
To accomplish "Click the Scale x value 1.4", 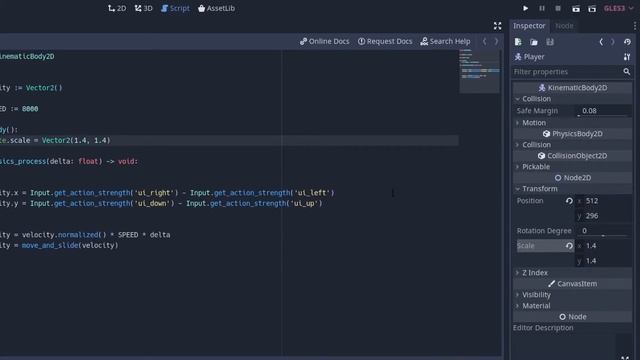I will pyautogui.click(x=603, y=246).
